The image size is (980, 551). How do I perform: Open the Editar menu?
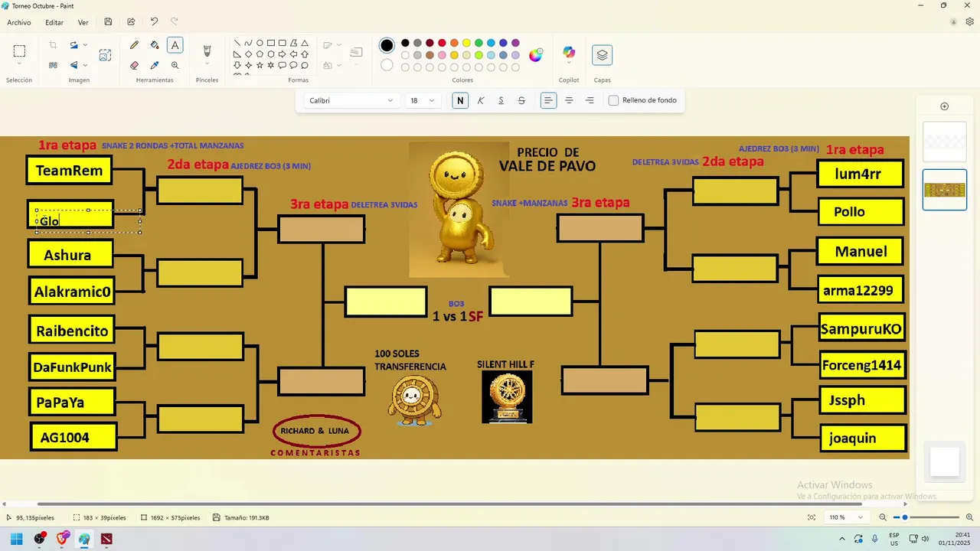click(54, 22)
